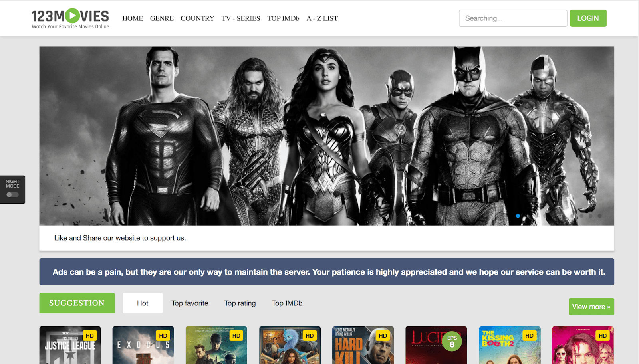Screen dimensions: 639x364
Task: Open the TOP IMDb page
Action: (x=283, y=18)
